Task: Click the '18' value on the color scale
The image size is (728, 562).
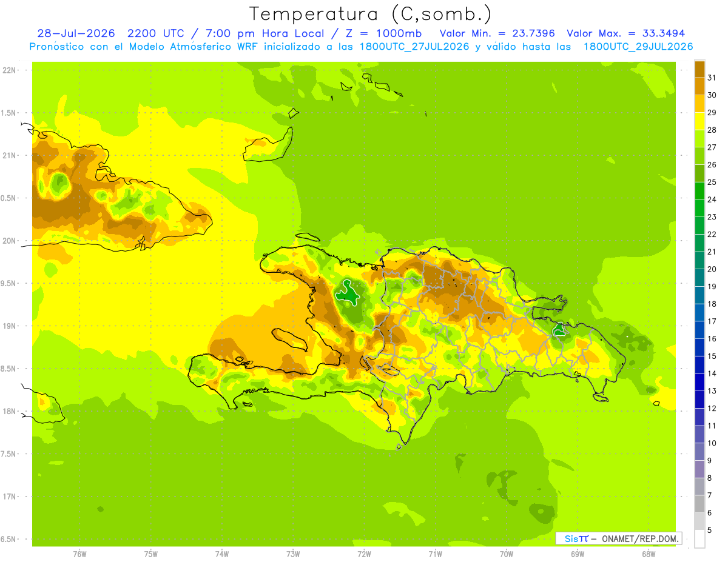Action: point(712,304)
